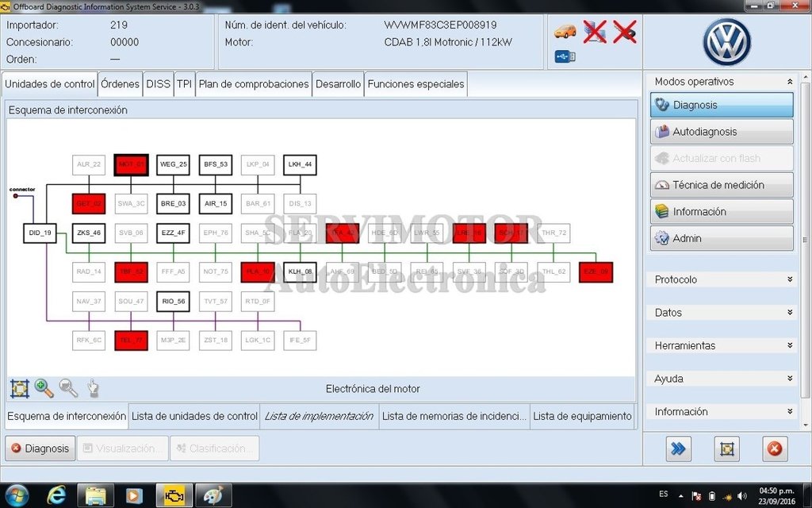Select the EZZ_4F control unit node
812x508 pixels.
coord(174,233)
